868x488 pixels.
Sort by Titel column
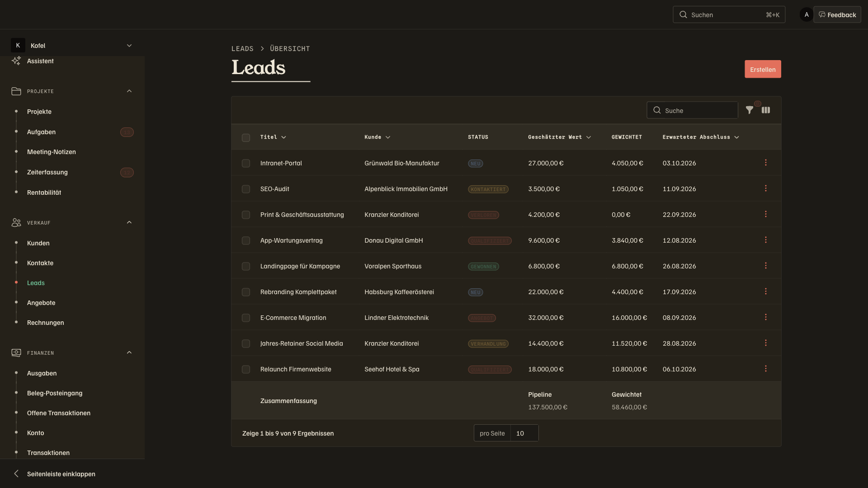(x=273, y=137)
